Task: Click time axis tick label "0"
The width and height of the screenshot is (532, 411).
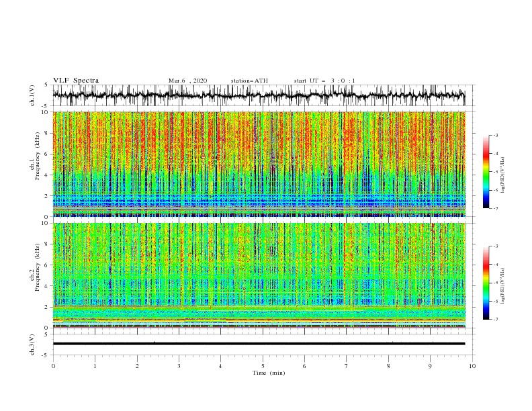Action: pos(53,366)
